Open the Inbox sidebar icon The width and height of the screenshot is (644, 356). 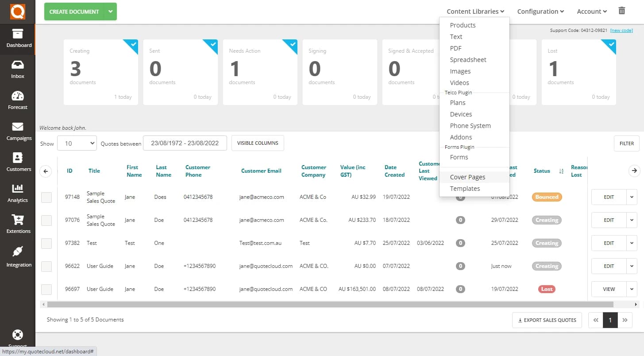(x=18, y=66)
